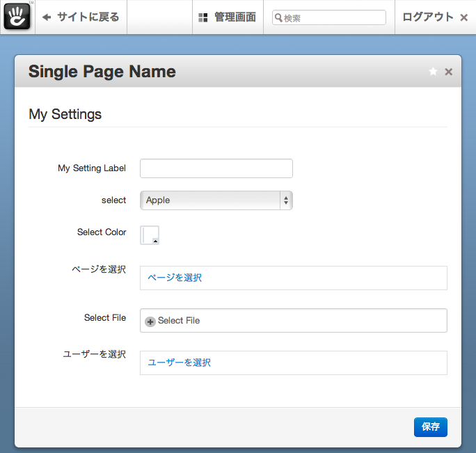Click the ユーザーを選択 link

179,363
